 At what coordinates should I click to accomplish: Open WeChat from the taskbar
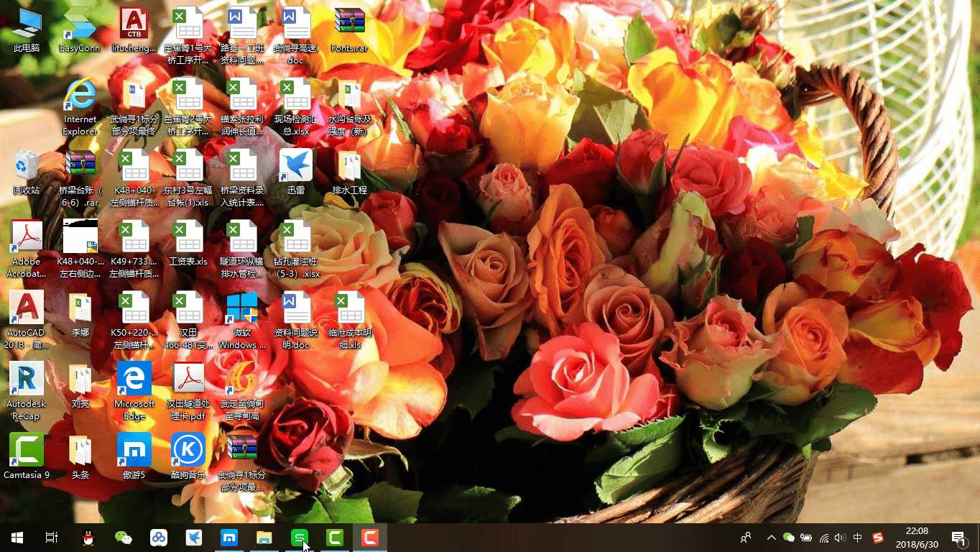coord(124,538)
